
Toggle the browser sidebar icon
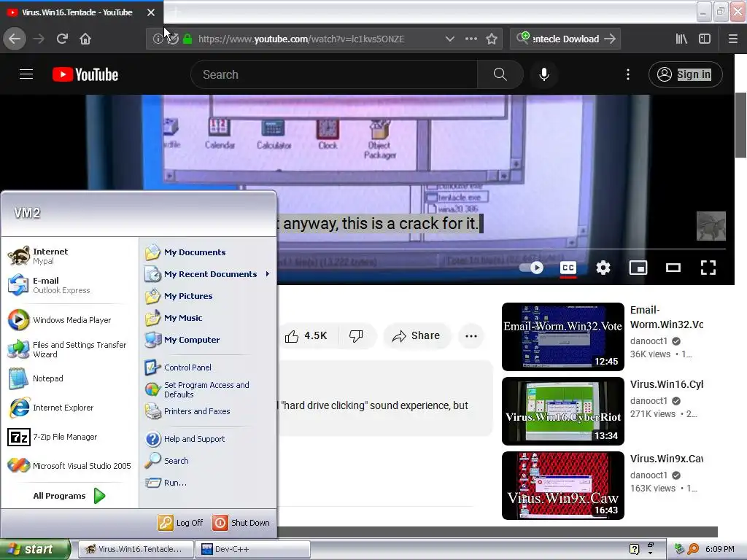click(705, 39)
